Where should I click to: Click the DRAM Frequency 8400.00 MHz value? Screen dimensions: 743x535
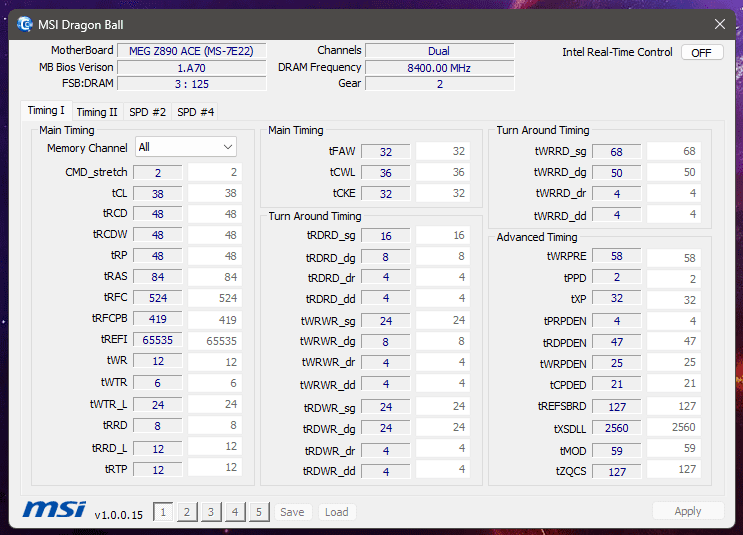coord(439,68)
